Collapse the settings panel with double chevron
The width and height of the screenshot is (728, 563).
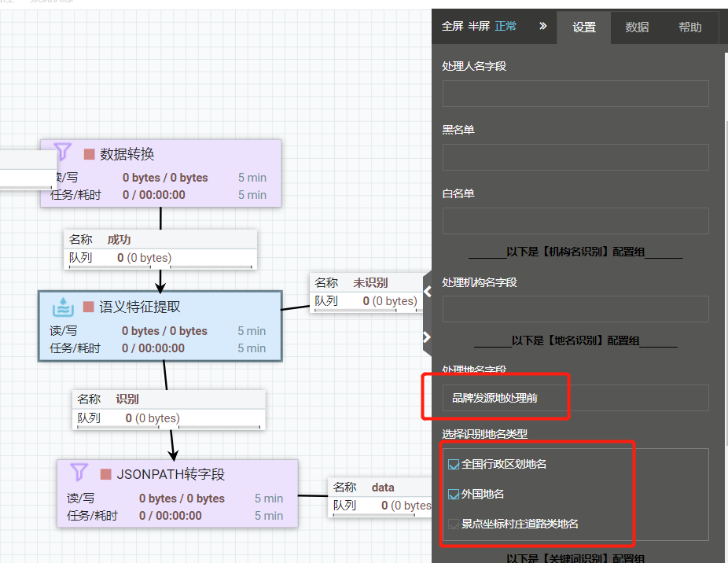[542, 26]
